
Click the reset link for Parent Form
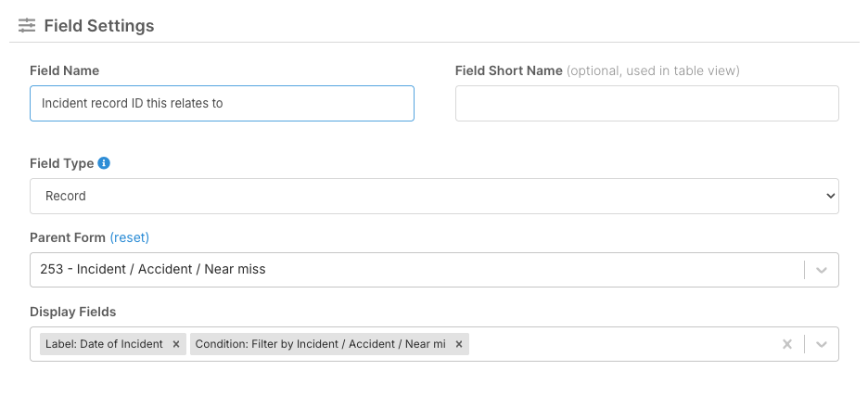click(130, 237)
